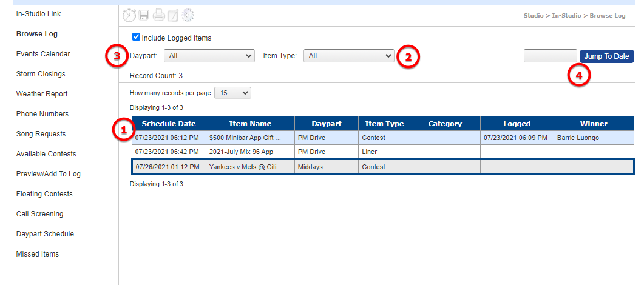Sort by the Item Type column header
Screen dimensions: 644x285
tap(384, 124)
